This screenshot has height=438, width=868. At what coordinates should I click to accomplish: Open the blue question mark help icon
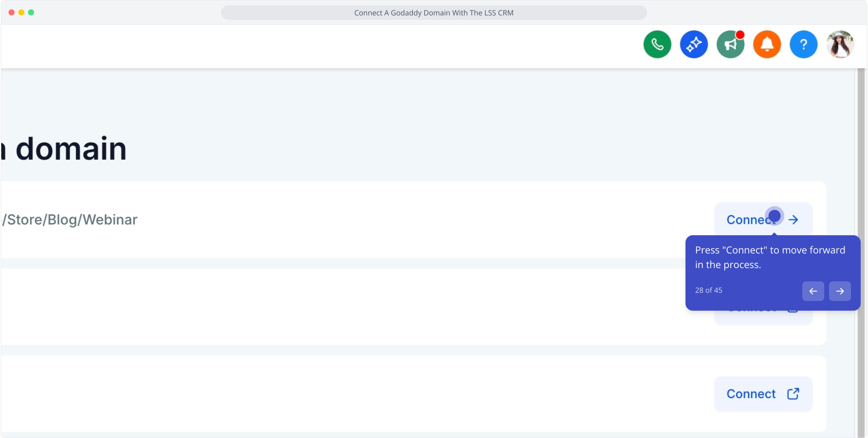click(804, 45)
